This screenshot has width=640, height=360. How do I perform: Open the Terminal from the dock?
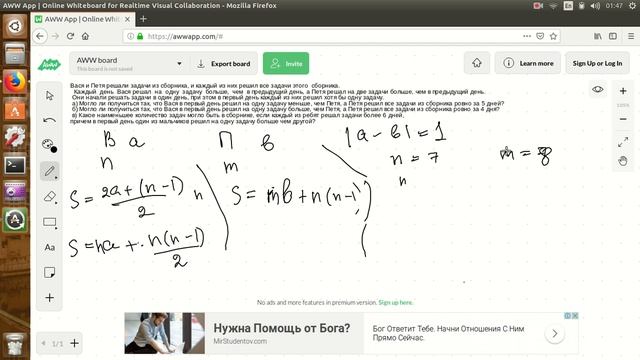point(15,165)
